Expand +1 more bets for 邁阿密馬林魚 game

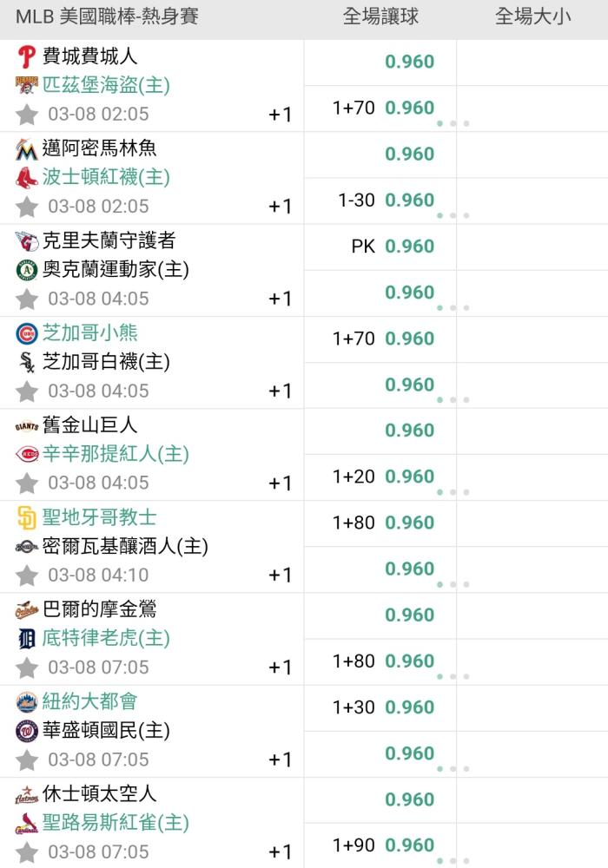(280, 207)
